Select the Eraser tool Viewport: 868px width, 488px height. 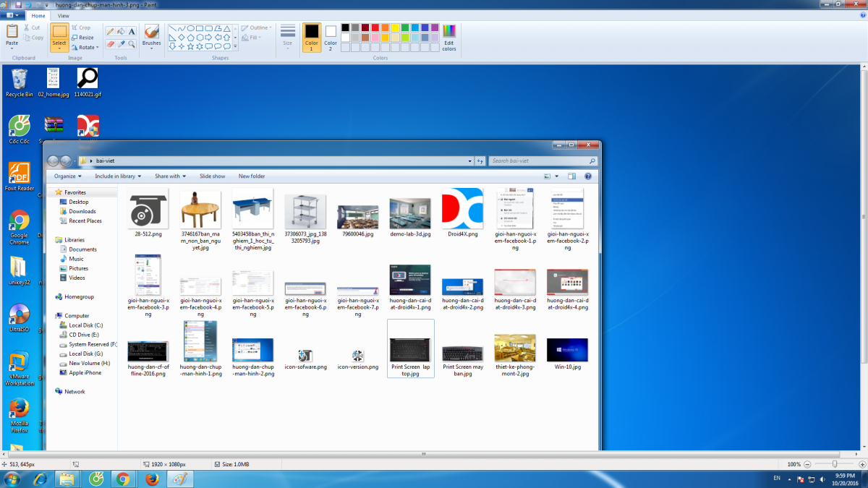(110, 44)
